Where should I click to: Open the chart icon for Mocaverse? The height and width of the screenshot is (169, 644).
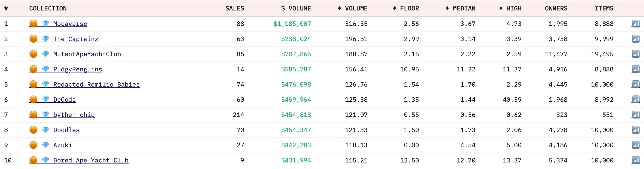point(635,24)
